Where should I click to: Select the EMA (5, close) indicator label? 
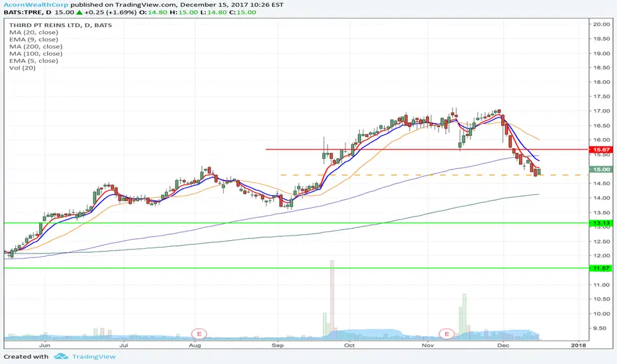pos(34,61)
